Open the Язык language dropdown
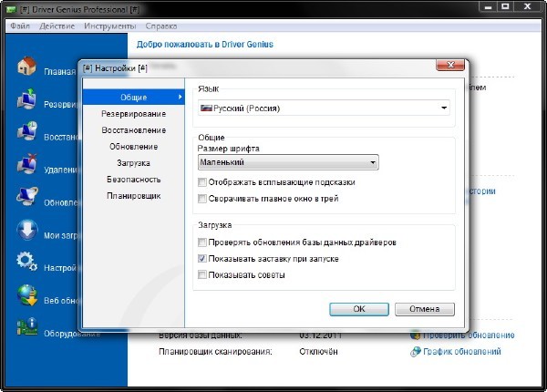This screenshot has height=392, width=547. pos(324,108)
